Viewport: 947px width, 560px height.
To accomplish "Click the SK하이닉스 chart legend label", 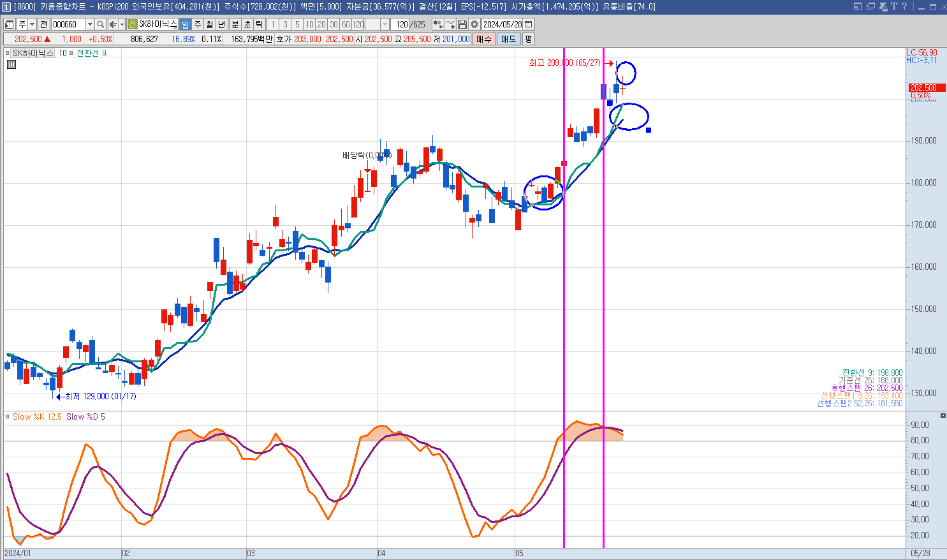I will [x=34, y=54].
